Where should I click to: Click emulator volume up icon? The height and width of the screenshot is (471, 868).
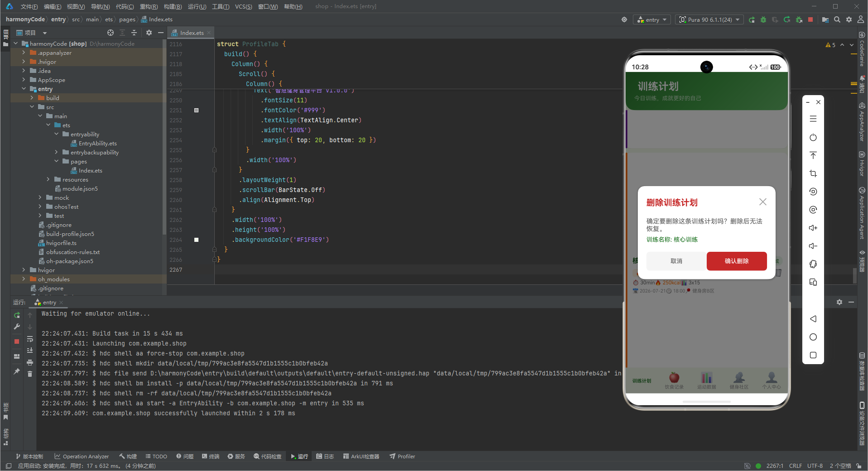coord(813,228)
